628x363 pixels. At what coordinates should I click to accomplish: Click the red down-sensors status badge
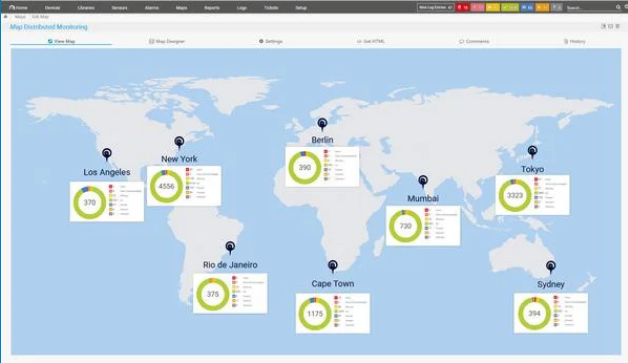click(463, 7)
